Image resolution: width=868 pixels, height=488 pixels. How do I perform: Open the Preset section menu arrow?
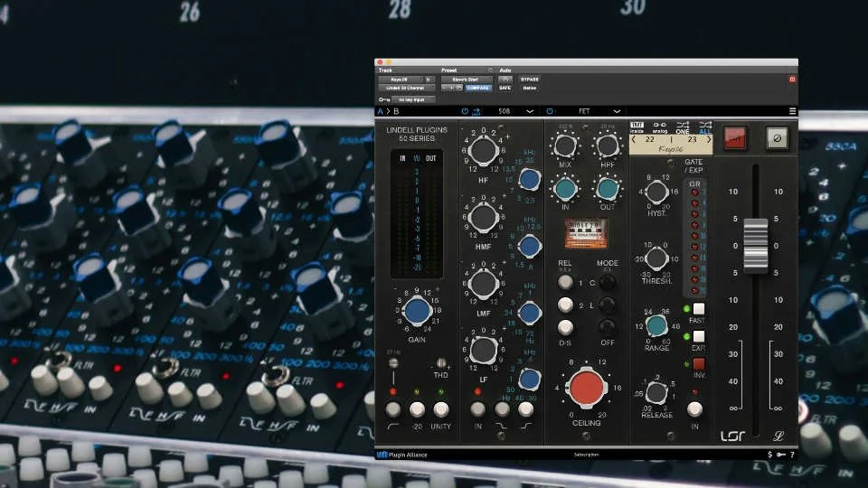coord(490,70)
